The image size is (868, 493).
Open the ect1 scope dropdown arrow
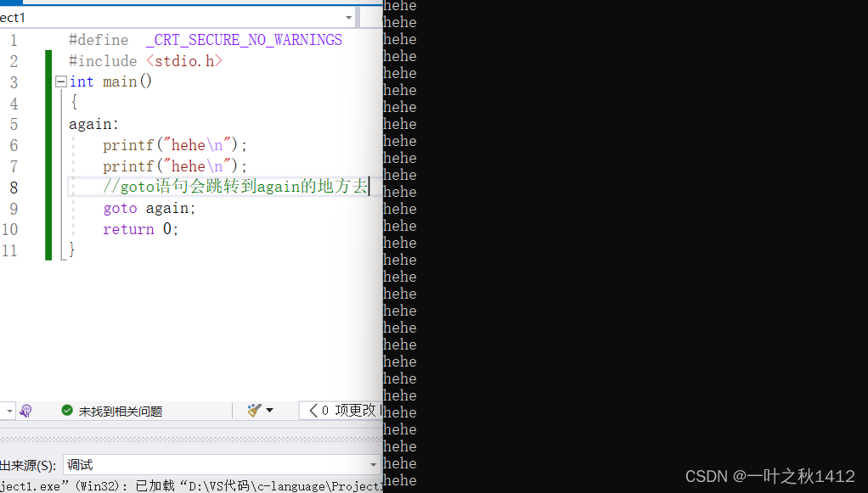coord(349,18)
